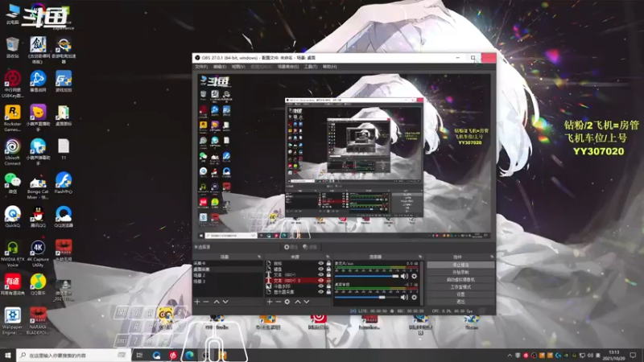The width and height of the screenshot is (644, 362).
Task: Mute the 麦克风/Aux speaker icon
Action: [x=405, y=276]
